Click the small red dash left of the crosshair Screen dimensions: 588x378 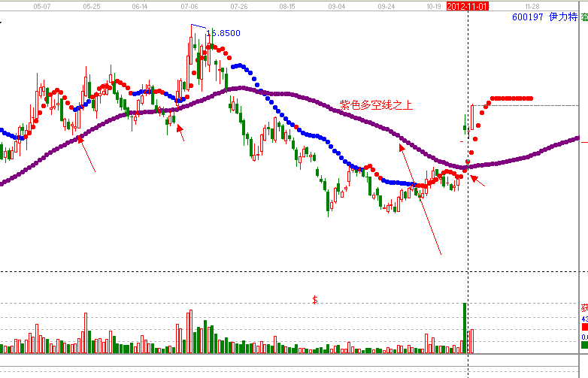[x=462, y=141]
